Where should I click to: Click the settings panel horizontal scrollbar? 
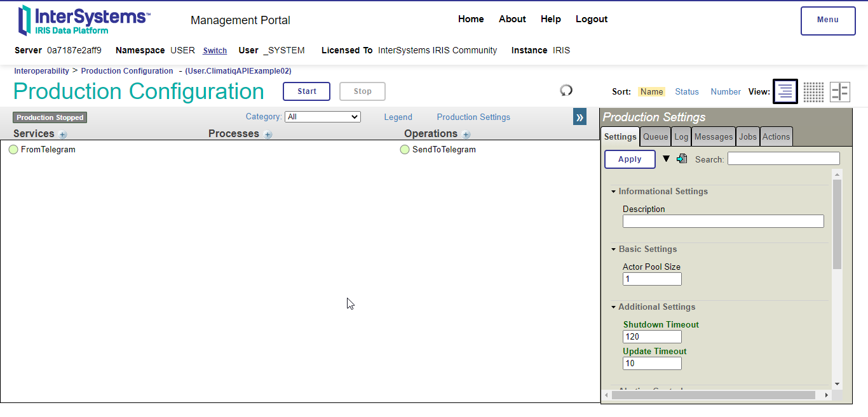pos(714,395)
